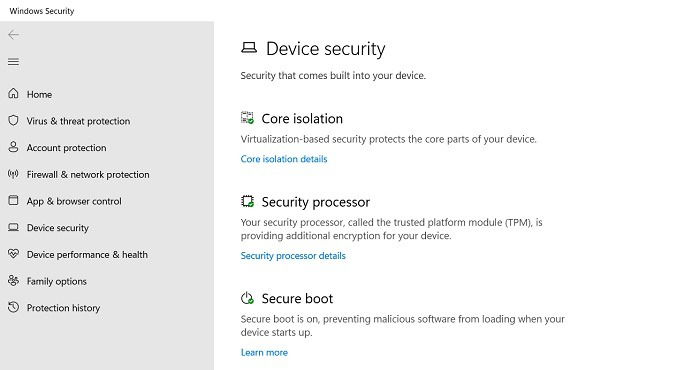The image size is (700, 370).
Task: Click the heart icon for Device health
Action: point(13,254)
